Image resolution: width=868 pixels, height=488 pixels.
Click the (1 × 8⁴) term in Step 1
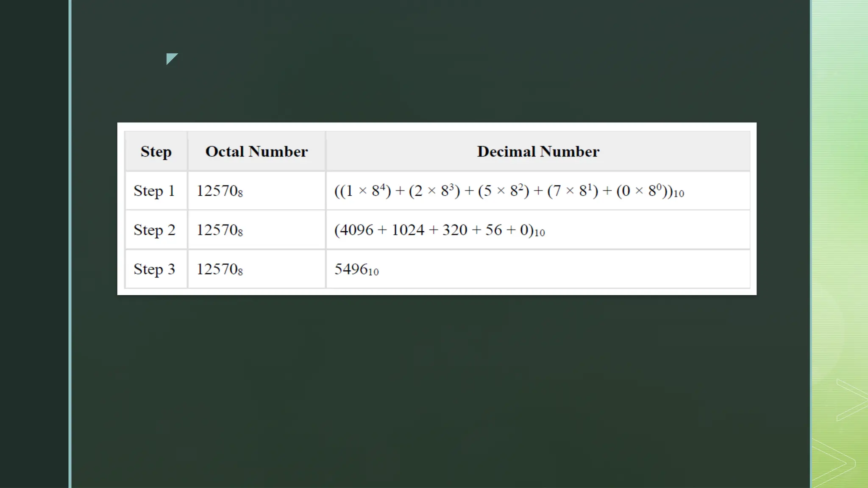[364, 191]
